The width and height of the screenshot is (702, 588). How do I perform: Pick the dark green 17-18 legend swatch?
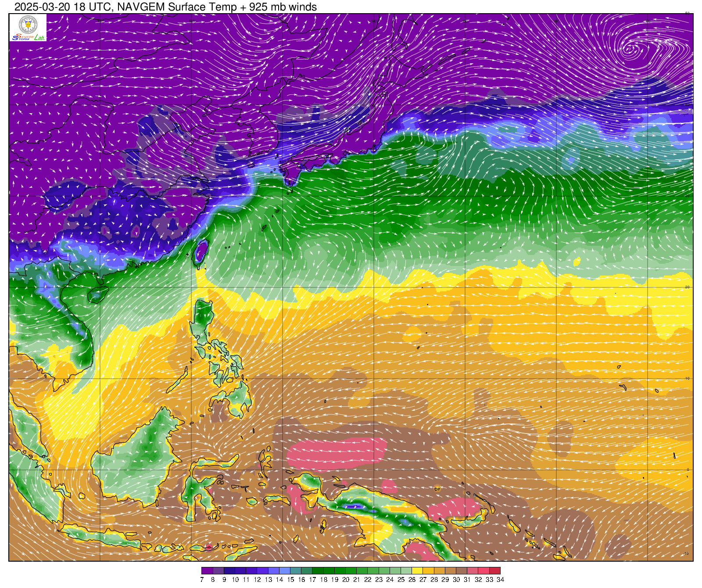[318, 570]
